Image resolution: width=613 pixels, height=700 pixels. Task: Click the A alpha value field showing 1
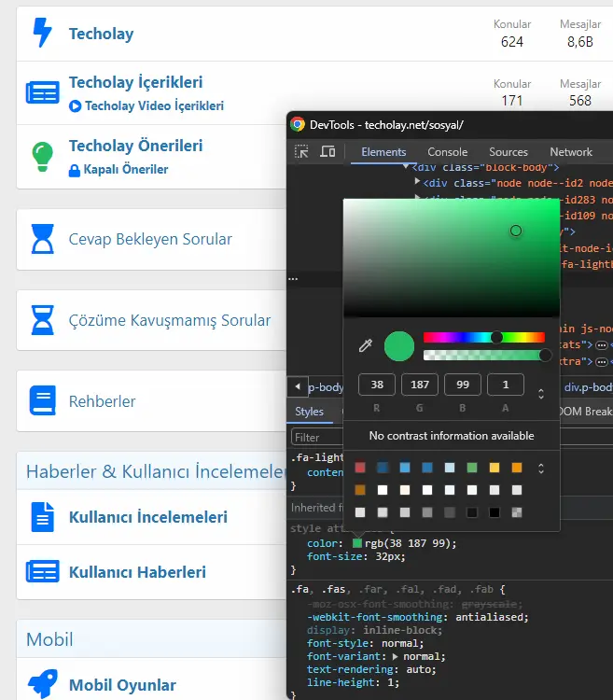click(506, 385)
